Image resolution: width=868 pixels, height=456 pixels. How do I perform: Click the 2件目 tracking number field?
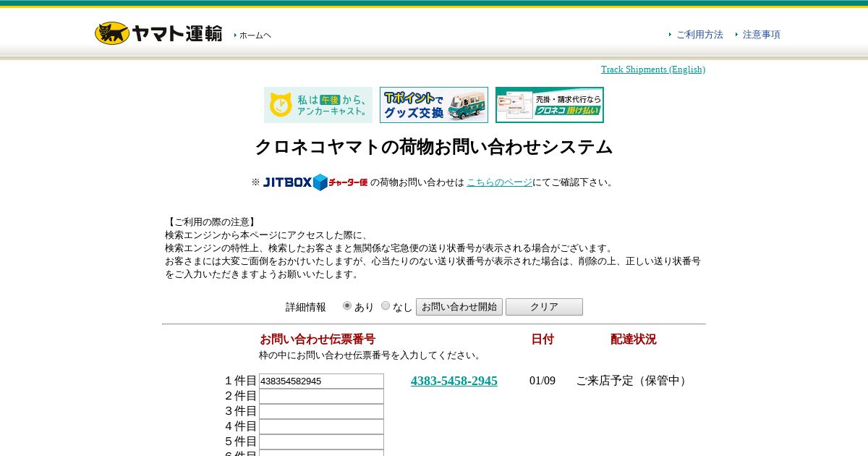point(321,397)
